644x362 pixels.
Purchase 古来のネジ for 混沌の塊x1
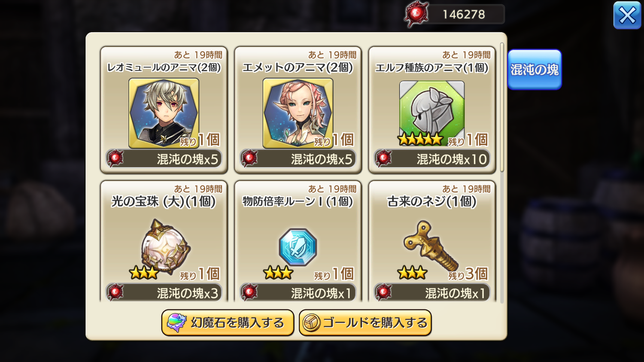point(432,292)
